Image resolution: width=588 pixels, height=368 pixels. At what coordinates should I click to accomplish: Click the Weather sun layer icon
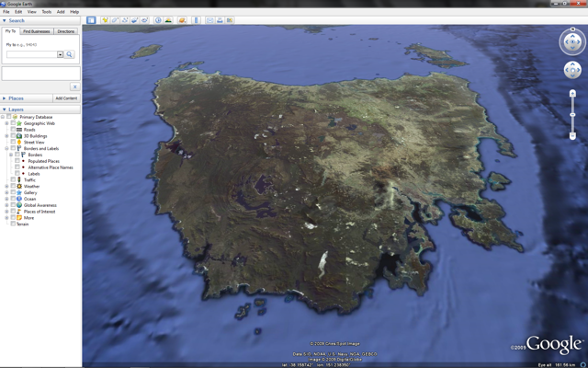click(x=19, y=186)
